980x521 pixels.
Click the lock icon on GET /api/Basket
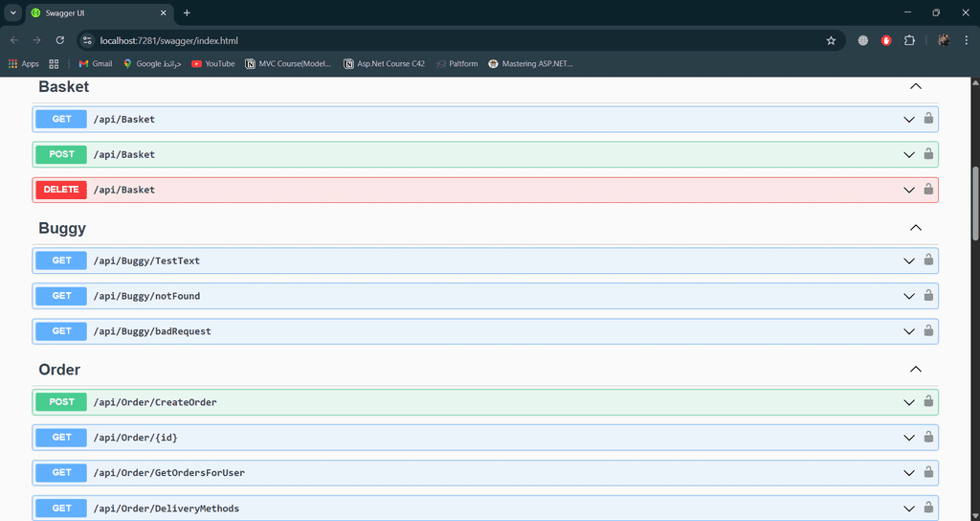point(927,119)
